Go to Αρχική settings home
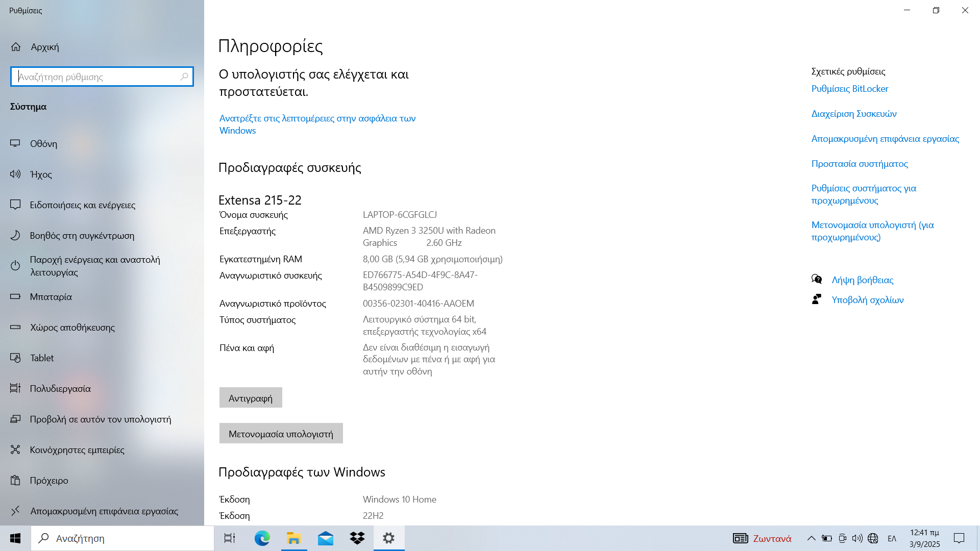Image resolution: width=980 pixels, height=551 pixels. point(102,47)
